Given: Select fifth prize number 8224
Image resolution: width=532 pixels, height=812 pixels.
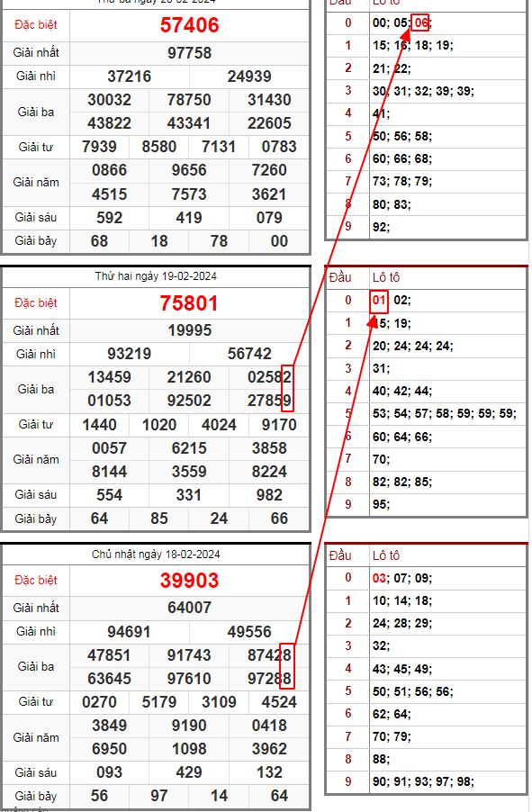Looking at the screenshot, I should click(x=269, y=472).
